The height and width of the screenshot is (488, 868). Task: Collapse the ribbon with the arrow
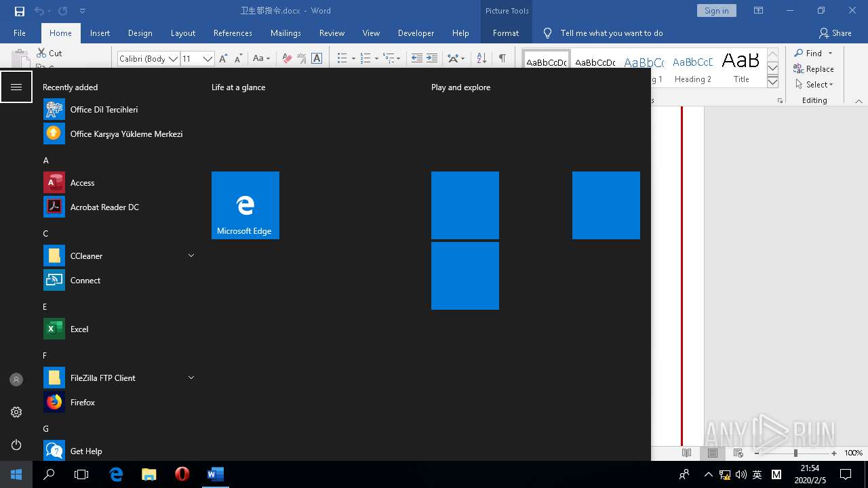pyautogui.click(x=859, y=101)
